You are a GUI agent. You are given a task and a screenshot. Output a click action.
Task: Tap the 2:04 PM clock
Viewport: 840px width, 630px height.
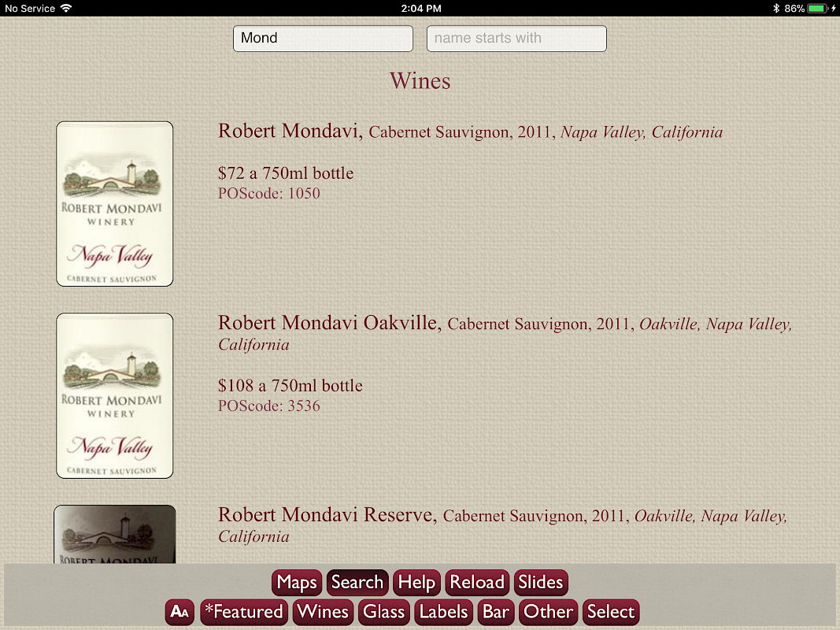pyautogui.click(x=421, y=8)
